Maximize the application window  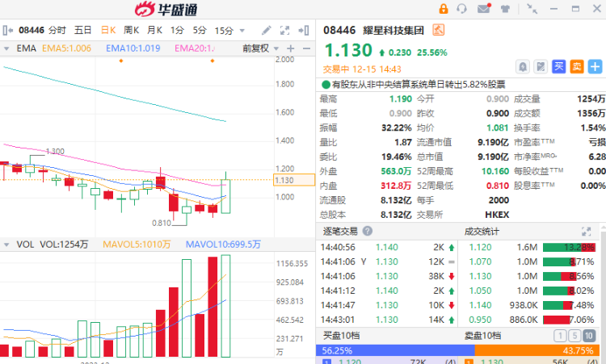pyautogui.click(x=575, y=9)
